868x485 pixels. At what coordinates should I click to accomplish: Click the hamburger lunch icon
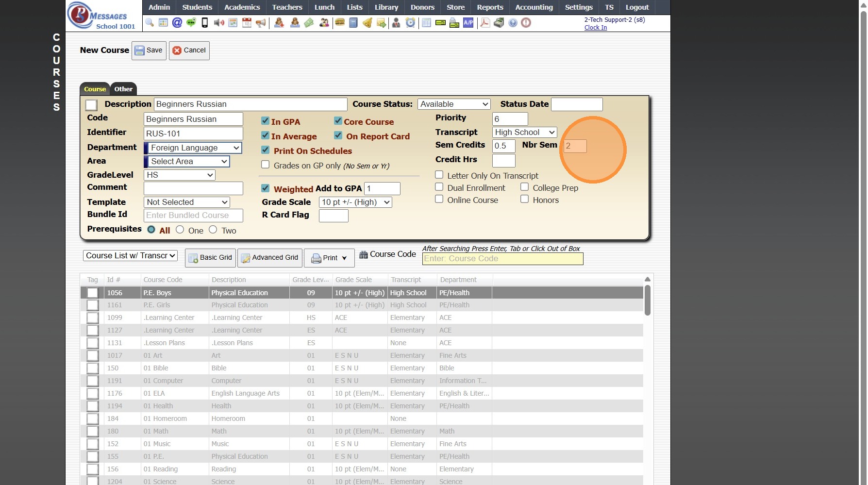tap(340, 23)
